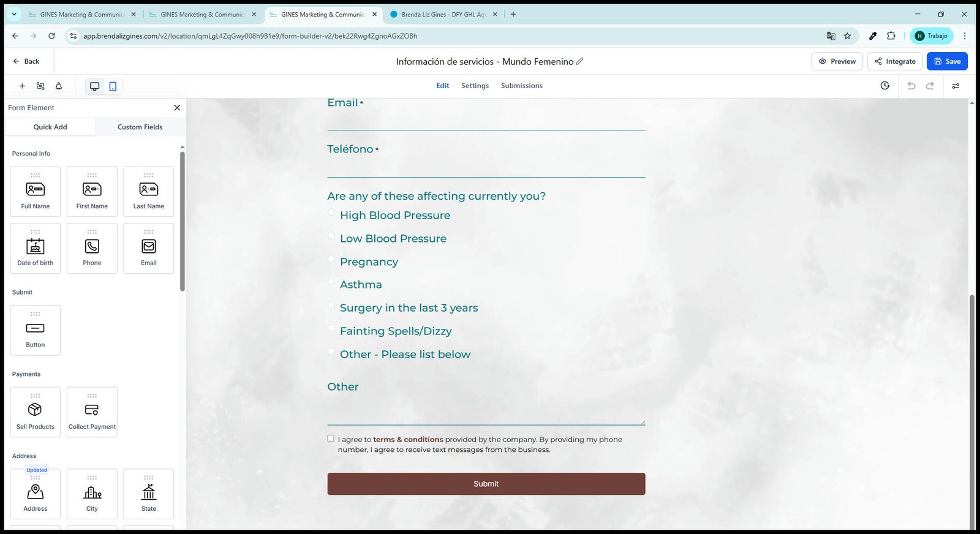980x534 pixels.
Task: Click the Save button
Action: click(947, 61)
